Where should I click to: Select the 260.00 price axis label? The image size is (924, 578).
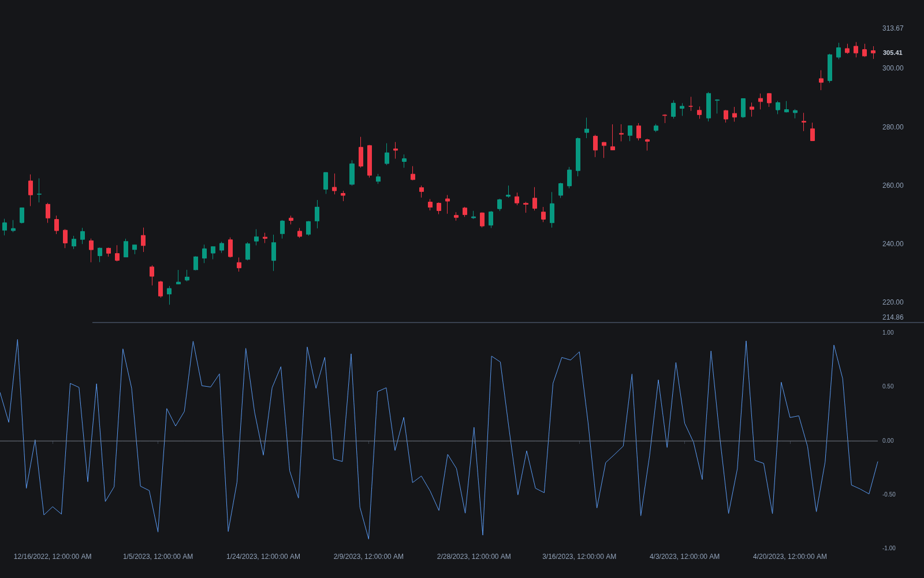point(893,186)
